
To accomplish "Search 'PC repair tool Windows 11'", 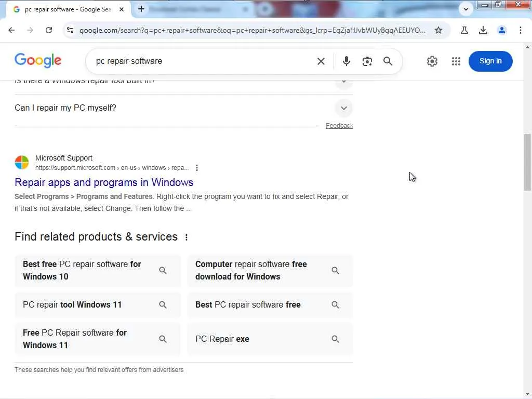I will [x=98, y=304].
